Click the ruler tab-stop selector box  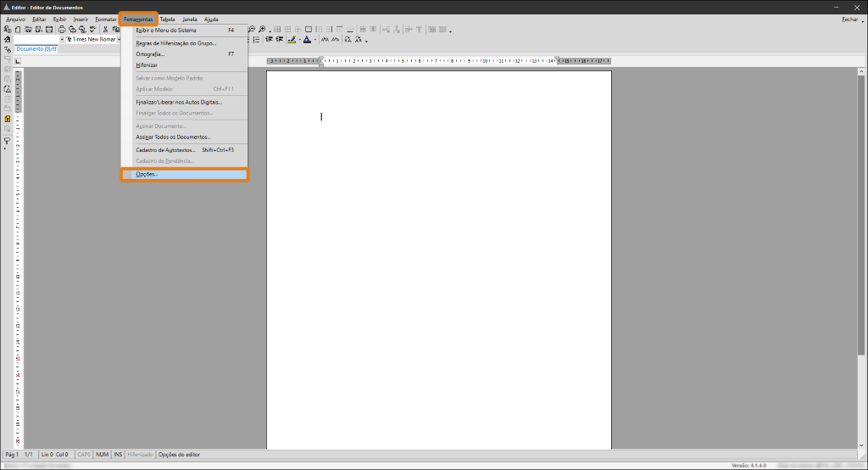[18, 61]
